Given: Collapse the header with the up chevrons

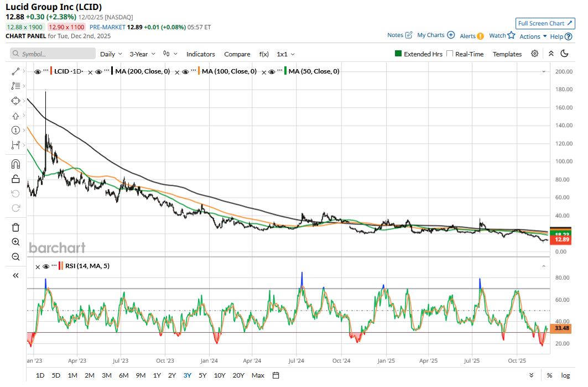Looking at the screenshot, I should [551, 54].
